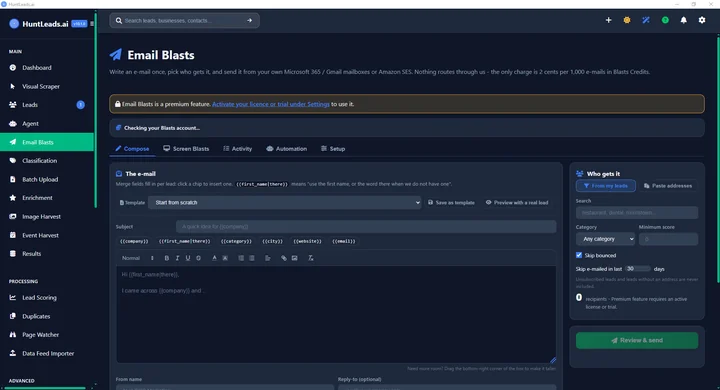The image size is (720, 390).
Task: Switch to the Screen Blasts tab
Action: pos(186,149)
